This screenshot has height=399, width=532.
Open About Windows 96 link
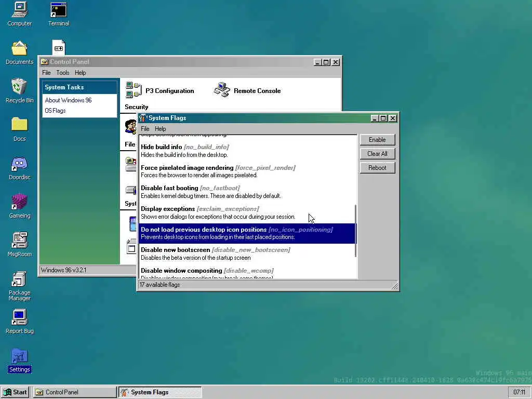tap(68, 100)
